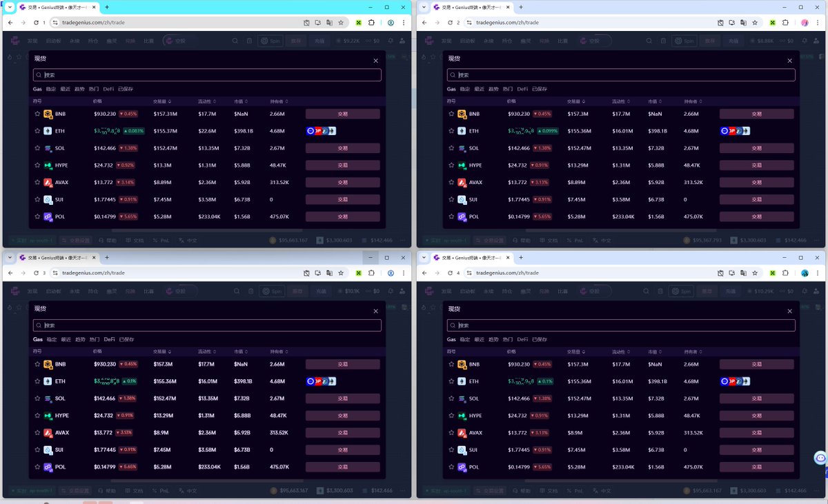Click the HYPE coin icon in top-right window
The width and height of the screenshot is (828, 504).
pyautogui.click(x=462, y=165)
